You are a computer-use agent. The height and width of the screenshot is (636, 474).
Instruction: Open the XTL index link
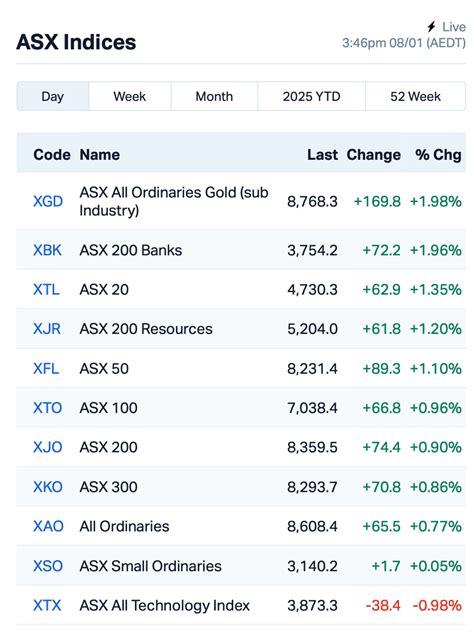point(46,290)
